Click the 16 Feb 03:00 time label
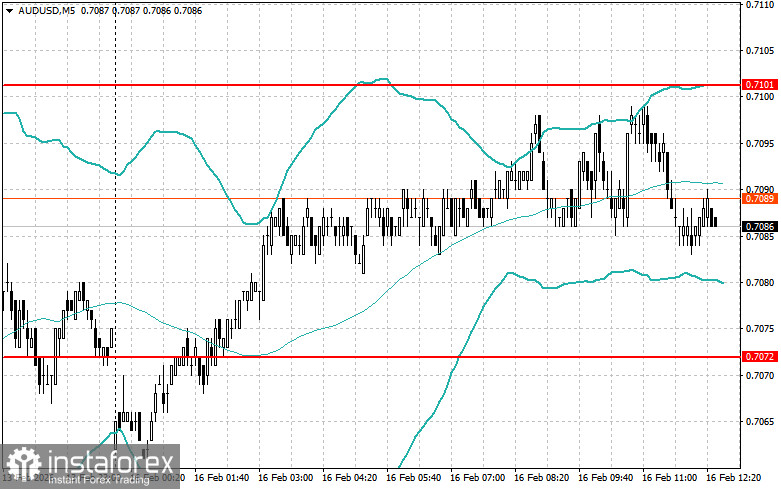 285,478
